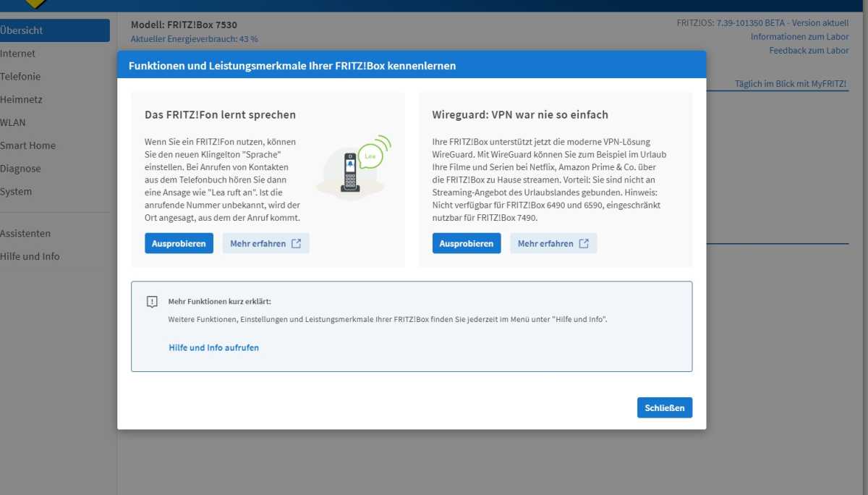Click the info speech-bubble icon beside Mehr Funktionen

(152, 302)
